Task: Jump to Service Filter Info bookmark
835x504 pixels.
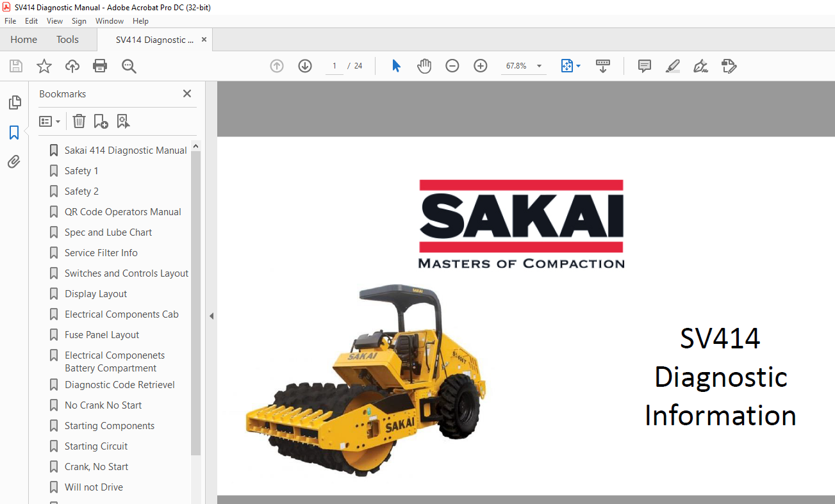Action: click(x=101, y=253)
